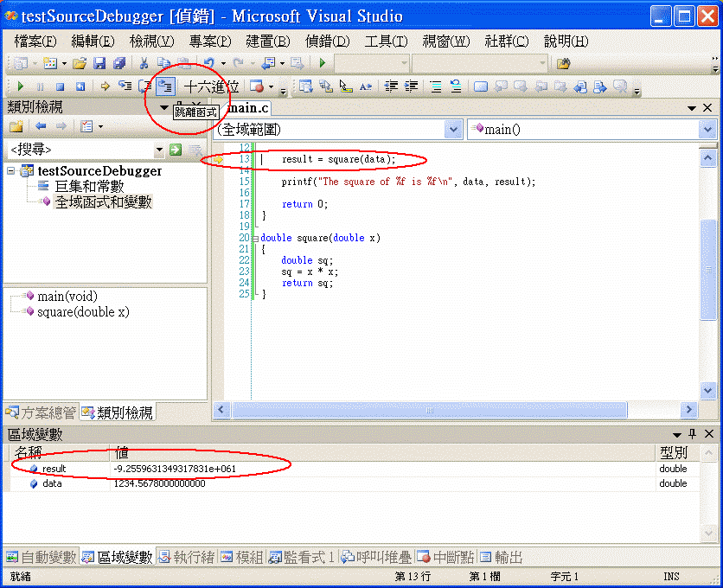
Task: Pause execution with Break All icon
Action: click(x=40, y=86)
